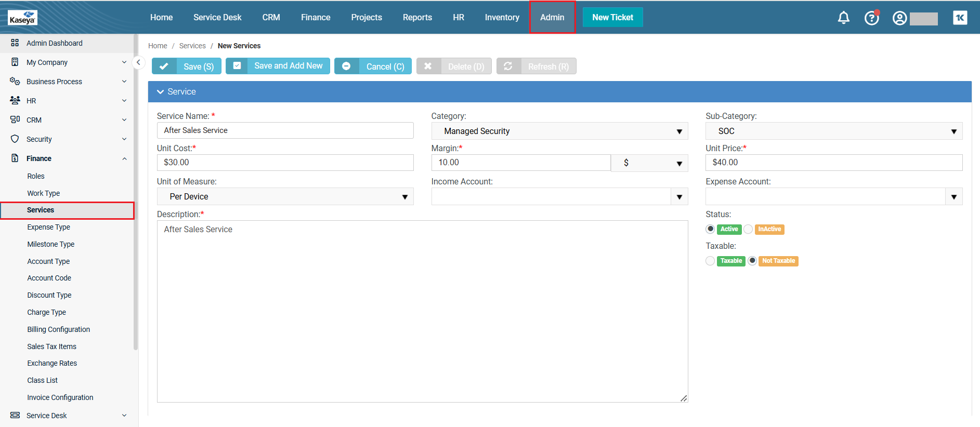Click the Kaseya logo in header
This screenshot has width=980, height=427.
point(22,18)
